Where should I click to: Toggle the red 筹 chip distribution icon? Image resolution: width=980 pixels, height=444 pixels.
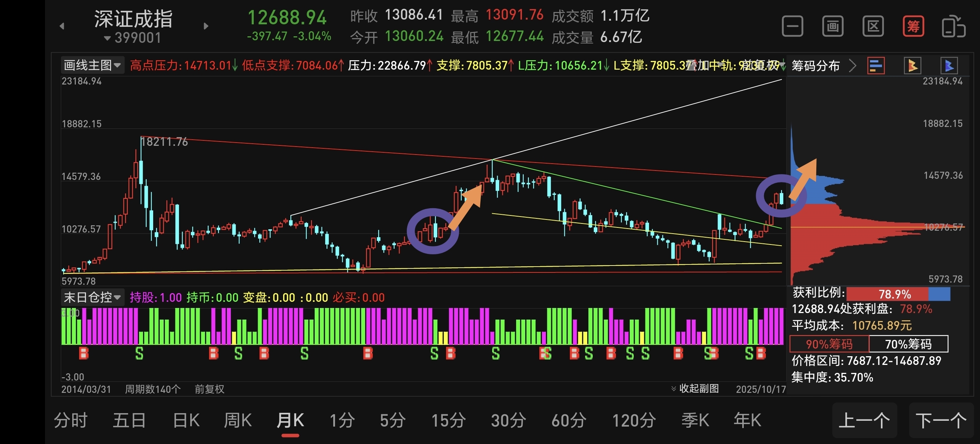(x=913, y=26)
